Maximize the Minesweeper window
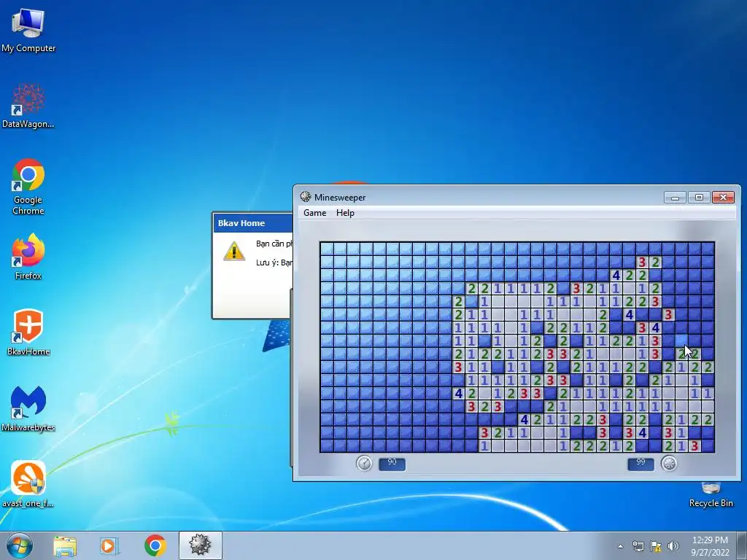This screenshot has height=560, width=747. (699, 197)
